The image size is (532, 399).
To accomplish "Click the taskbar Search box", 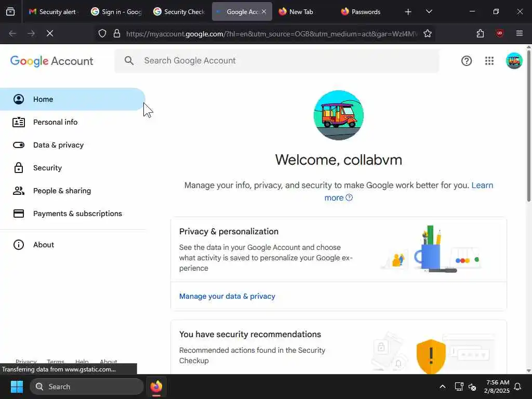I will [87, 387].
